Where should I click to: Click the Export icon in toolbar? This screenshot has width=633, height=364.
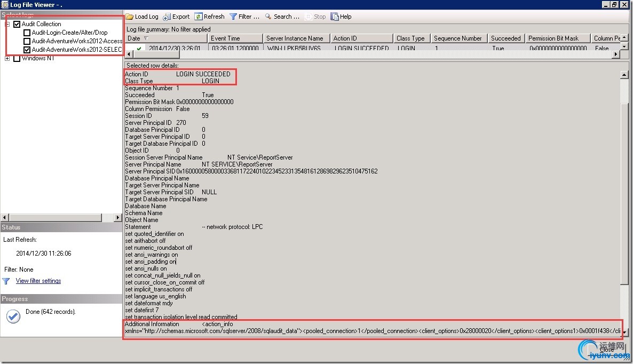167,17
